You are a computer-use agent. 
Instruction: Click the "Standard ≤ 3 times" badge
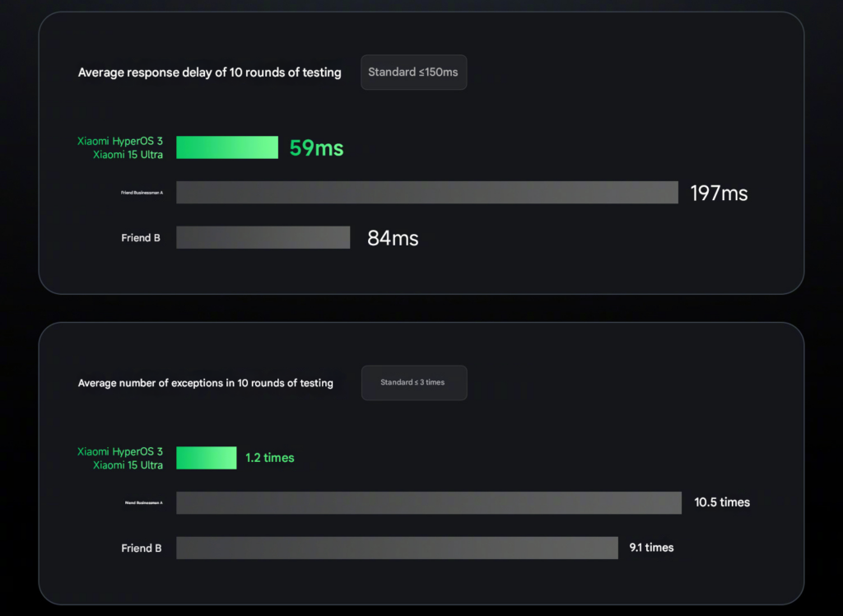tap(414, 382)
